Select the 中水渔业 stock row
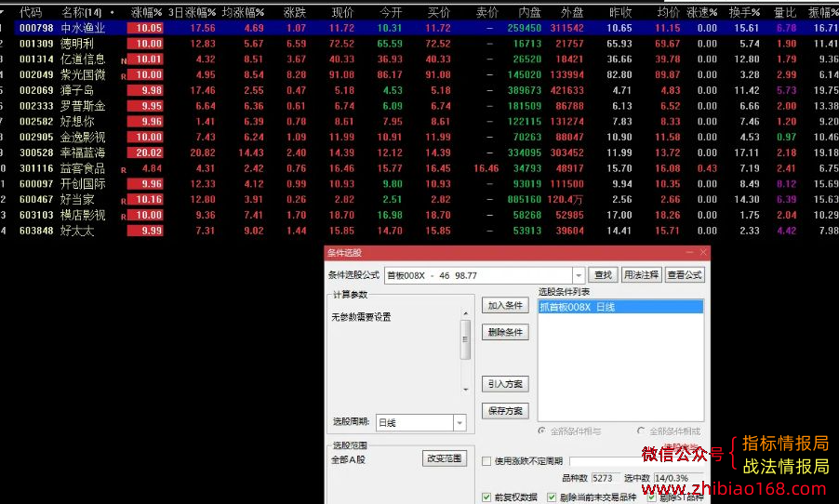 [419, 28]
